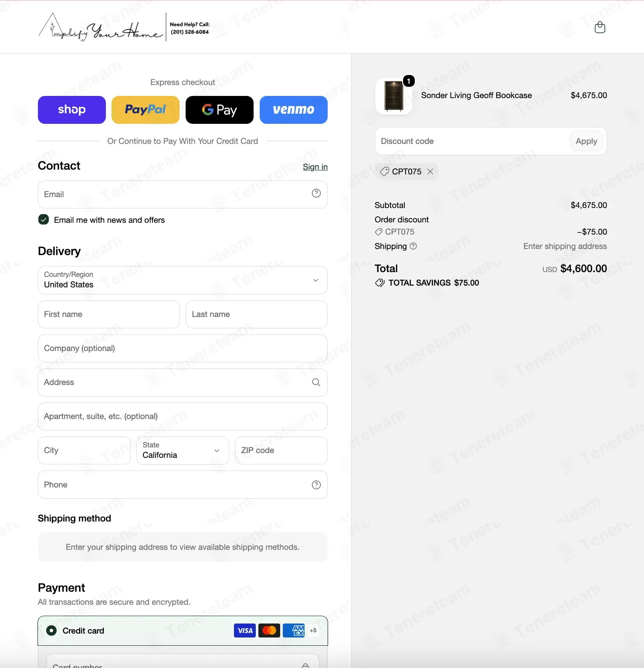Screen dimensions: 644x668
Task: Click the $4,600.00 total amount
Action: coord(583,269)
